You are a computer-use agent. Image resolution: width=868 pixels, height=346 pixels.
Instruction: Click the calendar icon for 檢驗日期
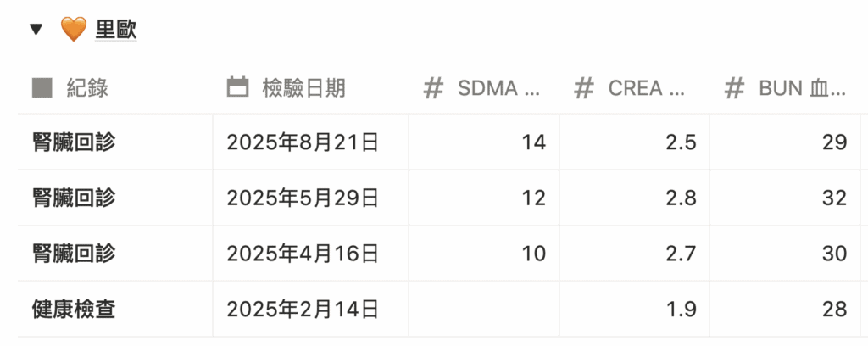(238, 87)
